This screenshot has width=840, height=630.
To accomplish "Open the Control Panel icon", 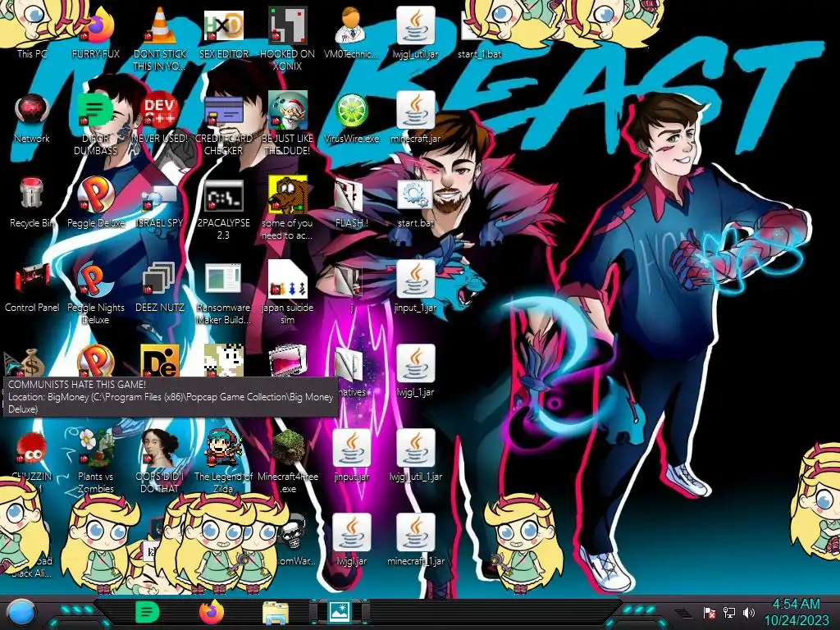I will 32,288.
